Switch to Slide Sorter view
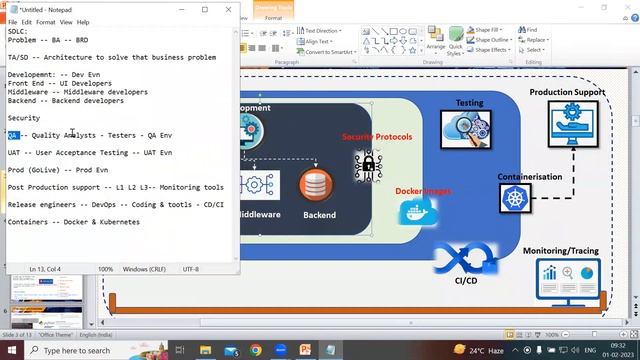The width and height of the screenshot is (640, 360). click(519, 335)
